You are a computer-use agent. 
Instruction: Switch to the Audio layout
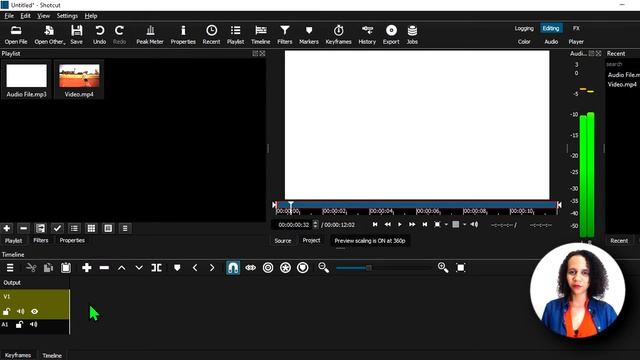[551, 42]
